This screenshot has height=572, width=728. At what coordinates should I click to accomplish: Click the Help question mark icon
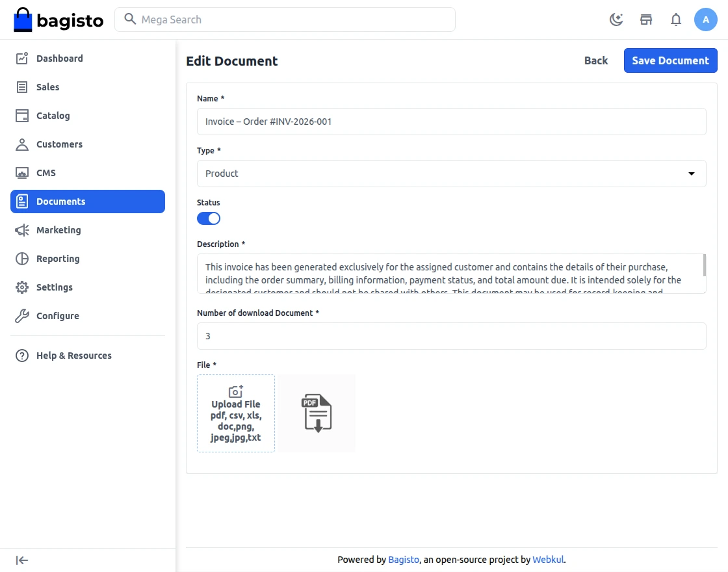22,356
